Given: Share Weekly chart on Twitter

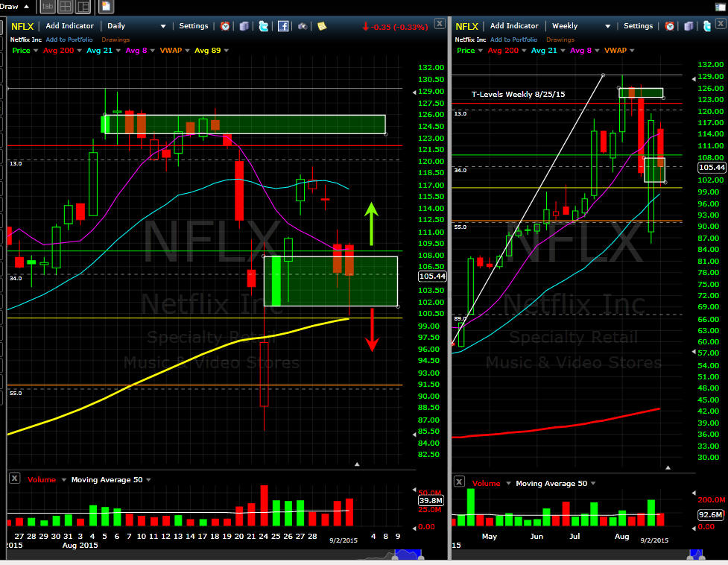Looking at the screenshot, I should (707, 26).
